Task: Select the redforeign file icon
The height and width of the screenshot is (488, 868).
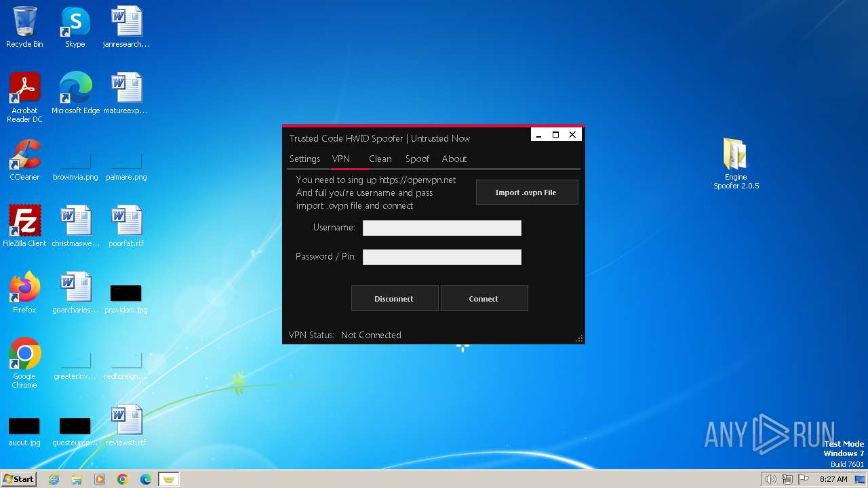Action: (x=126, y=366)
